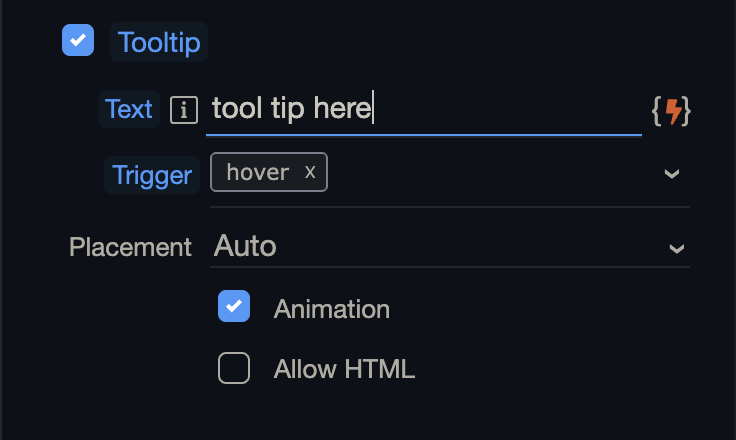Click empty area of Trigger multiselect field
The height and width of the screenshot is (440, 736).
click(490, 174)
